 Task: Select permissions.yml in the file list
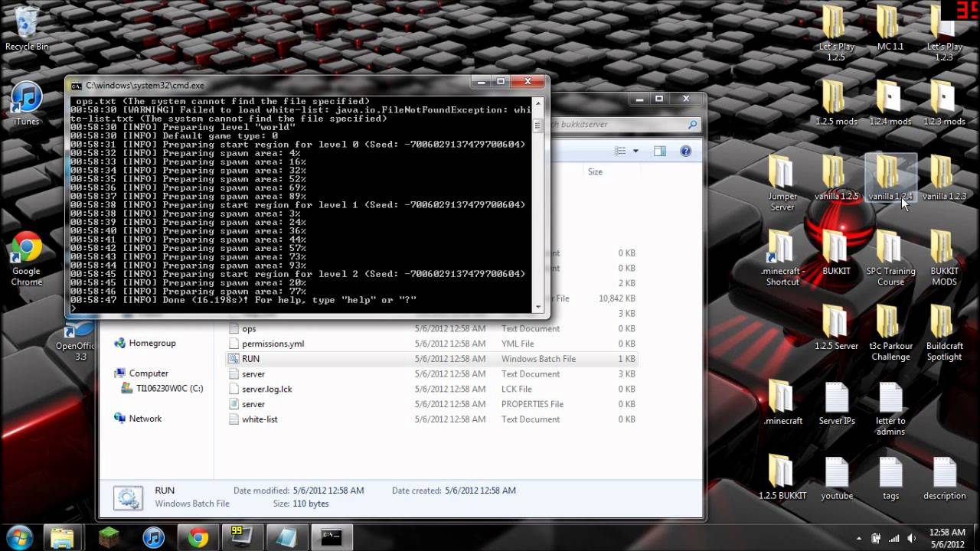(x=431, y=344)
